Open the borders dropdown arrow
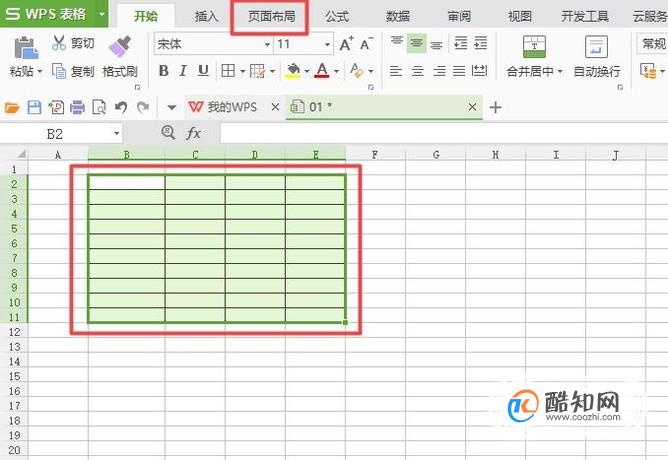Screen dimensions: 668x460 click(x=242, y=71)
